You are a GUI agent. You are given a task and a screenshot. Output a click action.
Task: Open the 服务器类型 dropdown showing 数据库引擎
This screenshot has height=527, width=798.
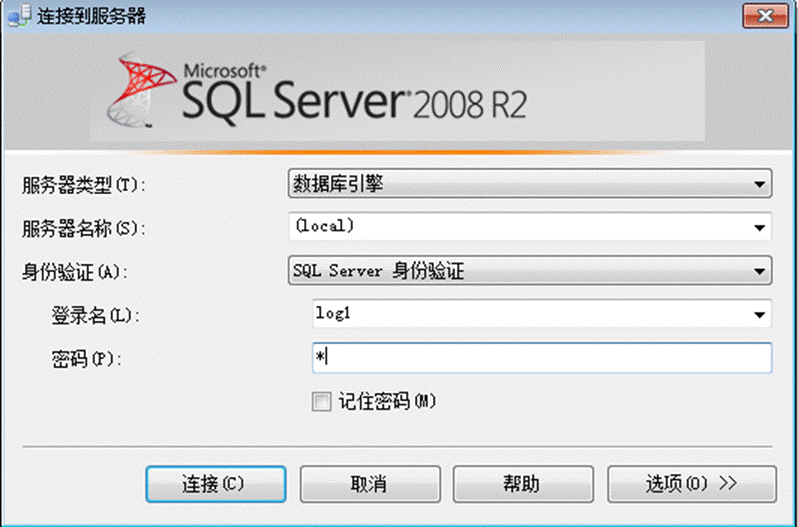(x=530, y=184)
